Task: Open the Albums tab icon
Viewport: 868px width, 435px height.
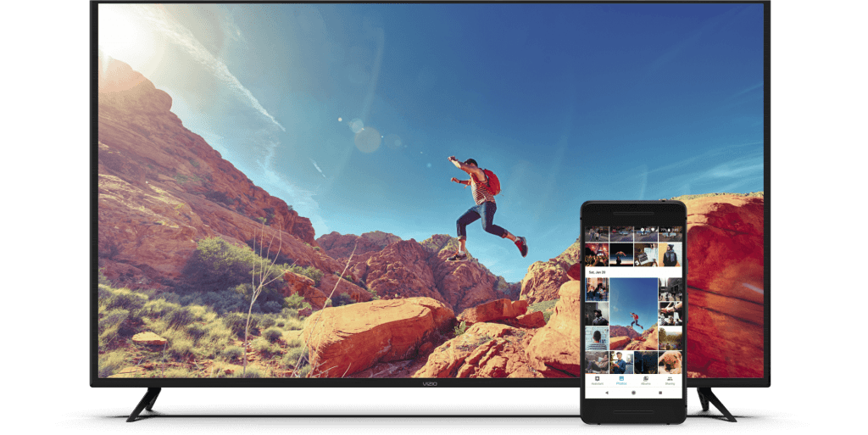Action: point(646,381)
